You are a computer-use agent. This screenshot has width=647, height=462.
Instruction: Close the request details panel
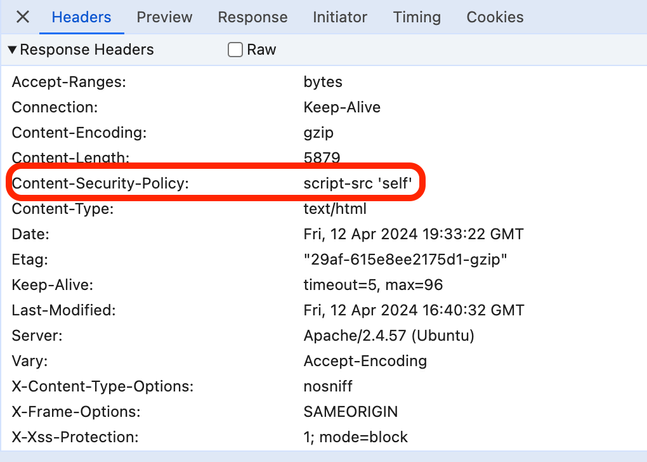pyautogui.click(x=22, y=17)
